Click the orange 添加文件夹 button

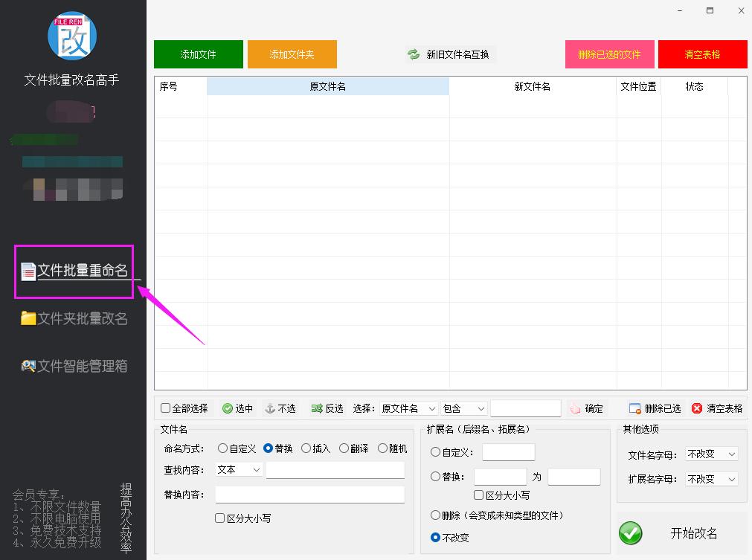tap(292, 54)
